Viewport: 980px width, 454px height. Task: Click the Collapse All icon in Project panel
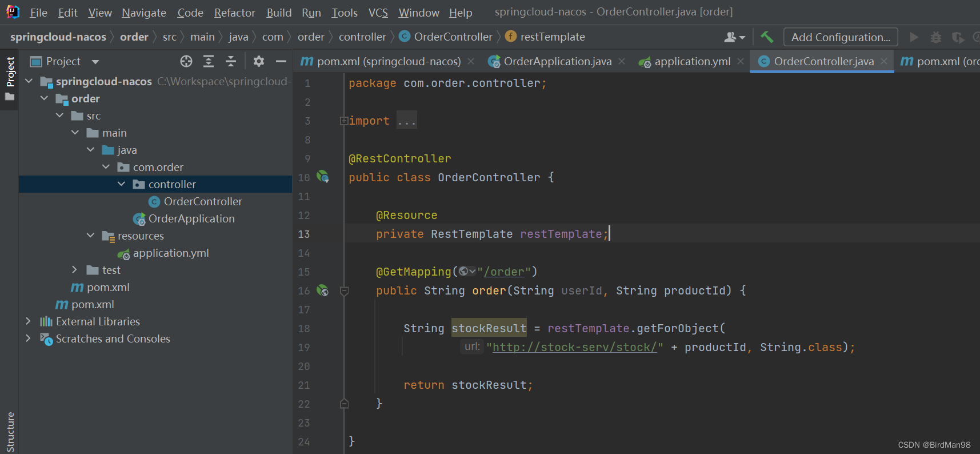[x=231, y=61]
